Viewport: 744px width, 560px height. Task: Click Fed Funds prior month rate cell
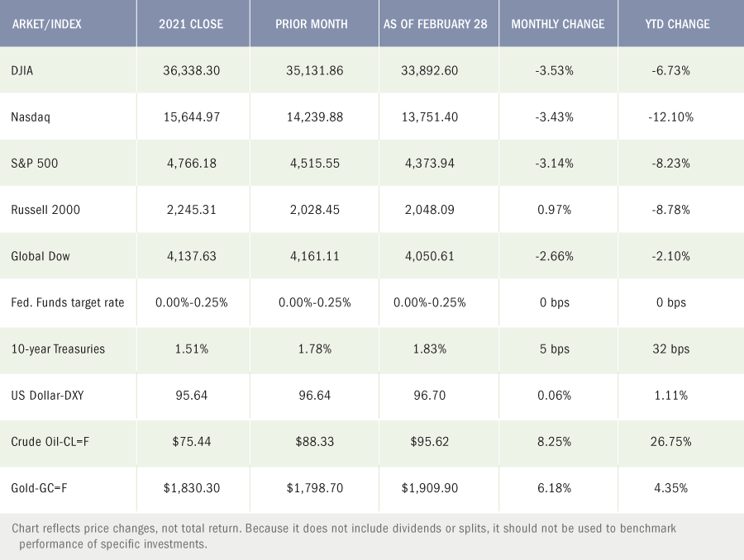tap(315, 302)
